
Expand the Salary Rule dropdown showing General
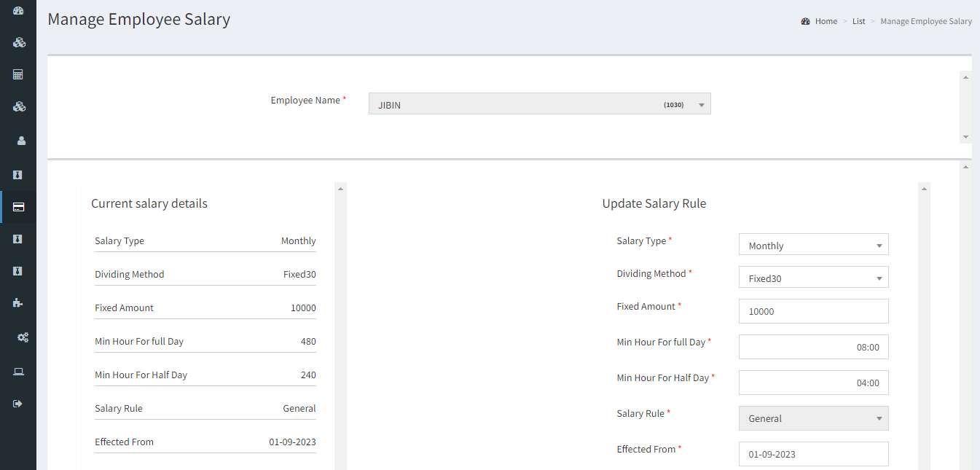coord(813,418)
